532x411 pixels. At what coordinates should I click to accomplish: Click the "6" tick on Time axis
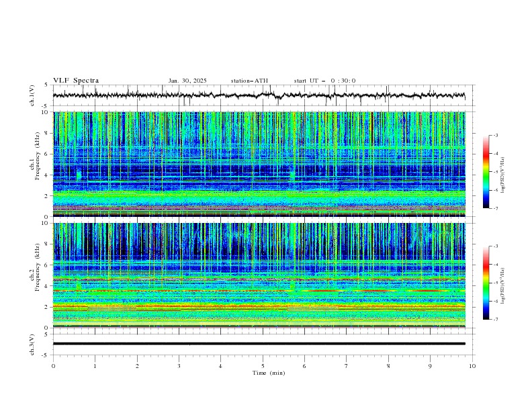(x=304, y=366)
